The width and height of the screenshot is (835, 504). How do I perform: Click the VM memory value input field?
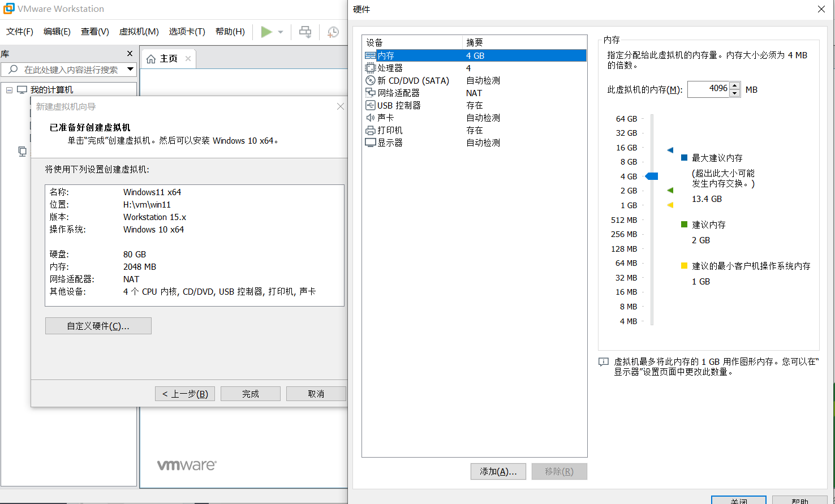tap(708, 89)
